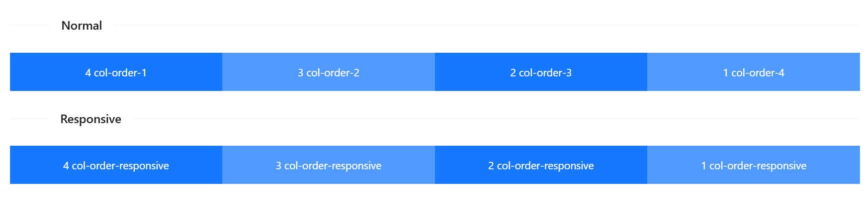Click the digit 2 in the Responsive row
The image size is (868, 204).
pos(491,166)
